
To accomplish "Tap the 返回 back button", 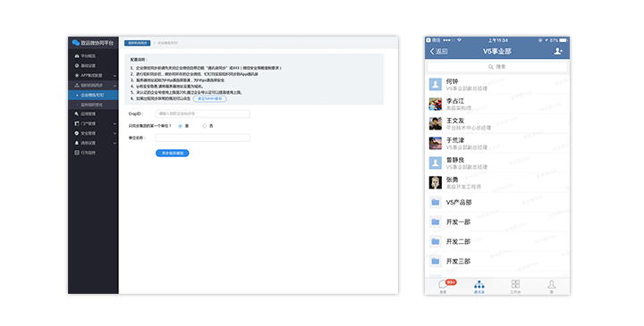I will 438,51.
